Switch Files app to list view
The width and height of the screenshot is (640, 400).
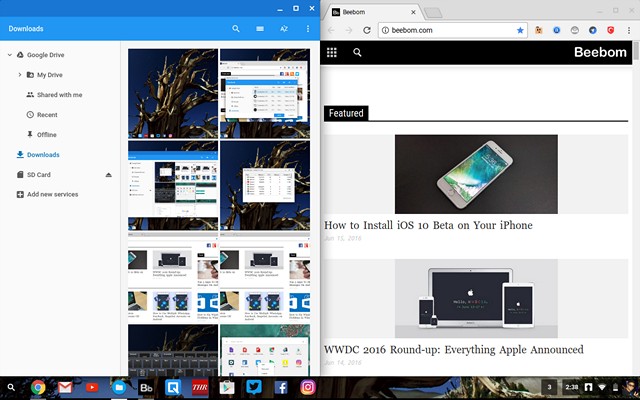(x=260, y=29)
